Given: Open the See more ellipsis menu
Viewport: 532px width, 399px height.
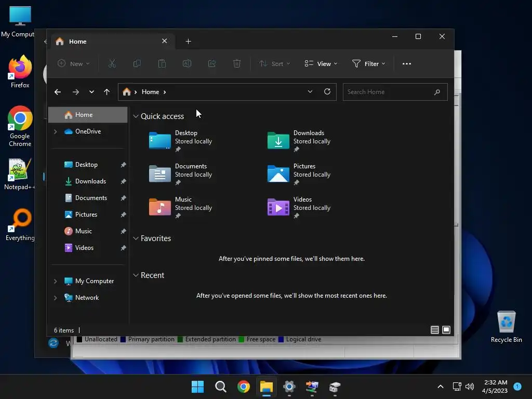Looking at the screenshot, I should pyautogui.click(x=406, y=64).
